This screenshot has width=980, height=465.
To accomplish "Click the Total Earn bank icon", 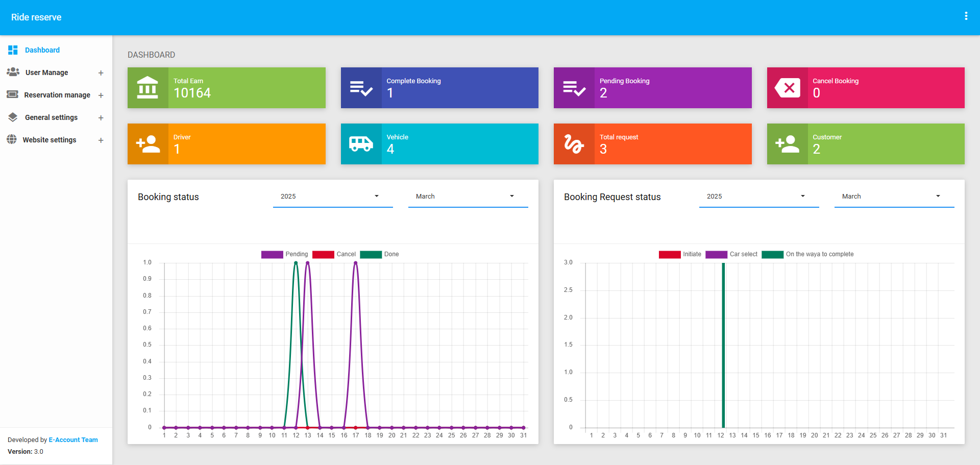I will (x=148, y=88).
